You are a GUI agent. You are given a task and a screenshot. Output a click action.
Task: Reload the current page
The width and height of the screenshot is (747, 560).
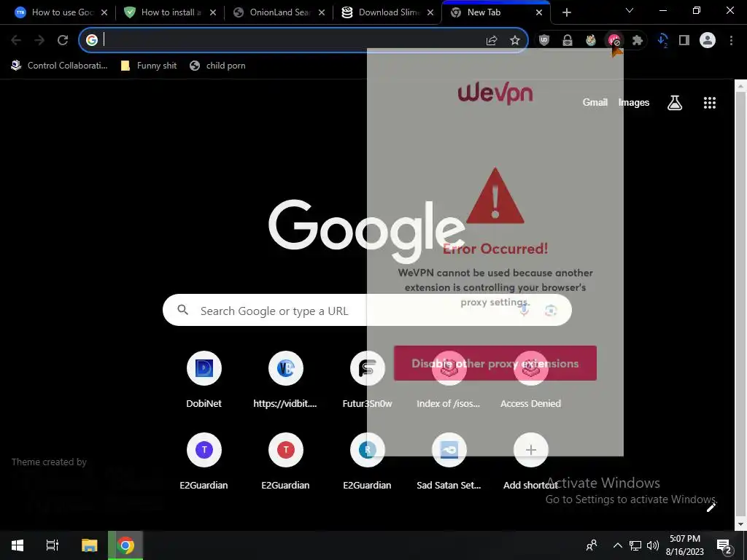[63, 40]
